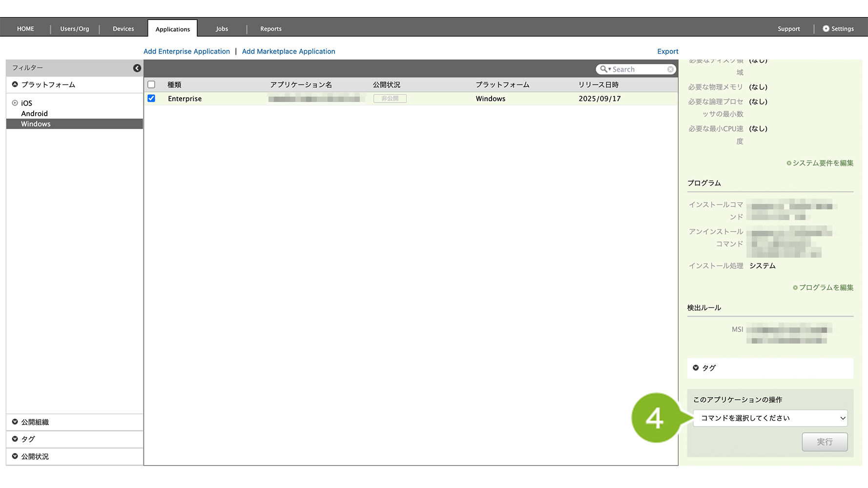This screenshot has width=868, height=488.
Task: Clear the search field with X icon
Action: (670, 69)
